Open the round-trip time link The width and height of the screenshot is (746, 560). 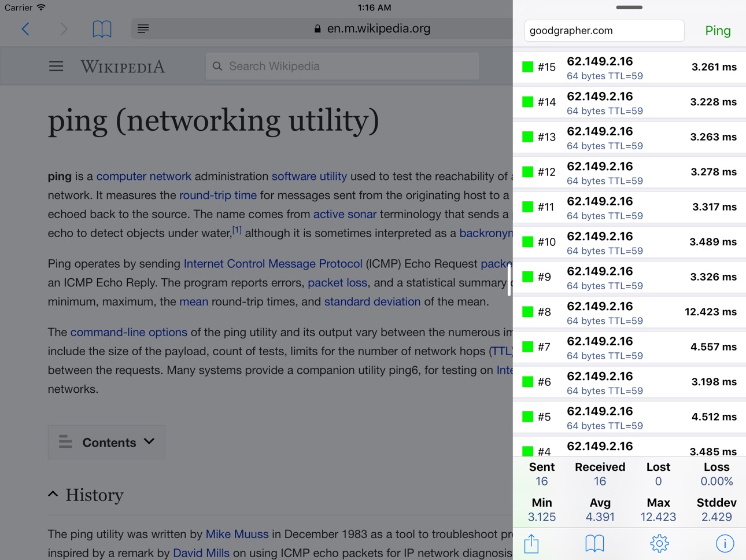[218, 196]
